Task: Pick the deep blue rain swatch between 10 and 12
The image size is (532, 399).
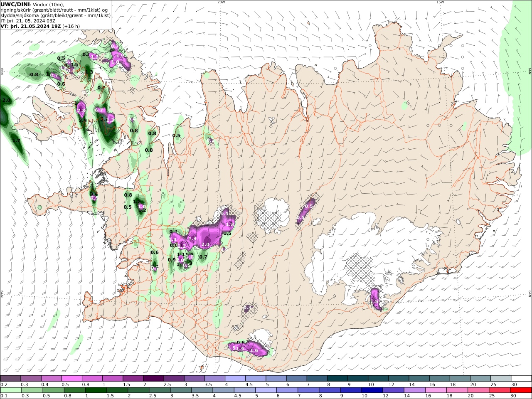Action: [x=372, y=390]
